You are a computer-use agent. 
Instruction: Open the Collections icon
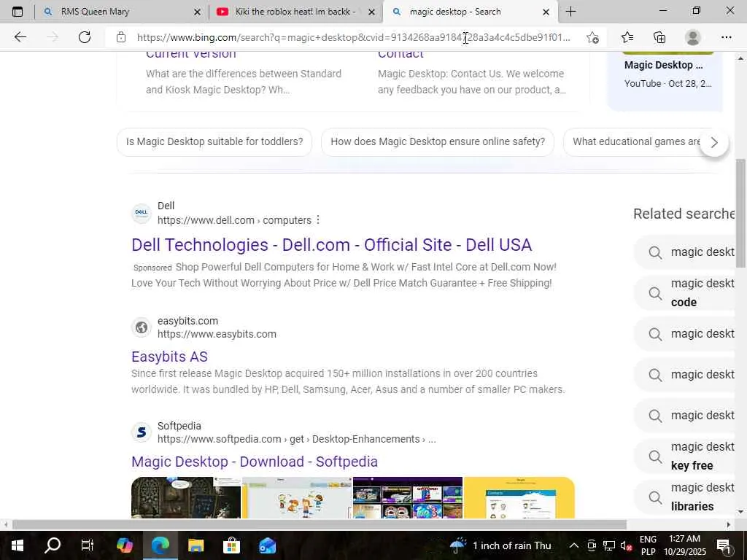click(659, 37)
